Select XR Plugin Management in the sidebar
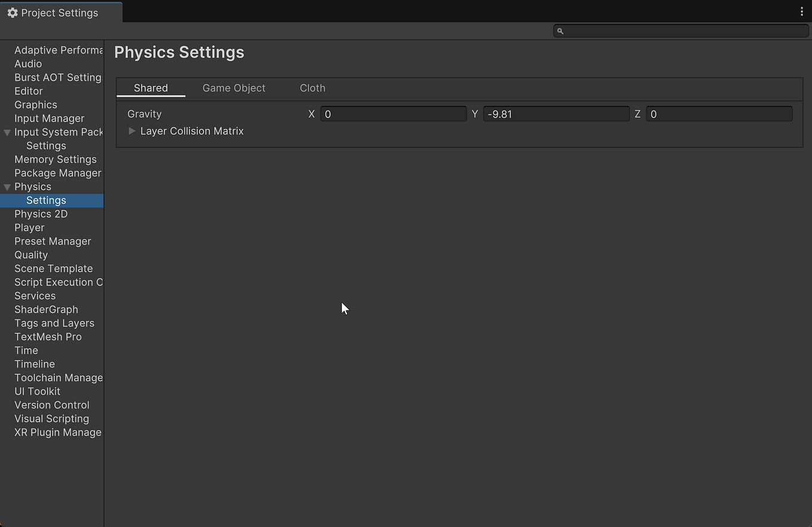The width and height of the screenshot is (812, 527). (x=57, y=432)
